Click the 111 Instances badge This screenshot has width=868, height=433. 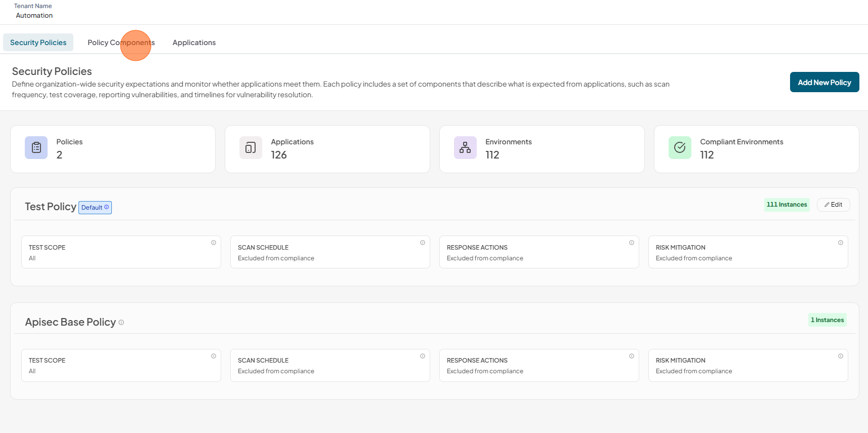[787, 205]
